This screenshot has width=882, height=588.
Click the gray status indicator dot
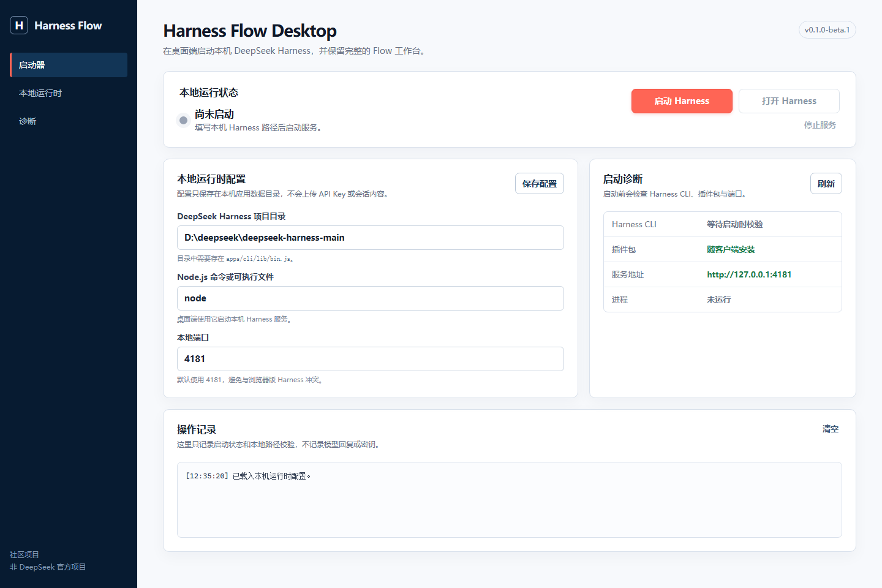pos(183,120)
